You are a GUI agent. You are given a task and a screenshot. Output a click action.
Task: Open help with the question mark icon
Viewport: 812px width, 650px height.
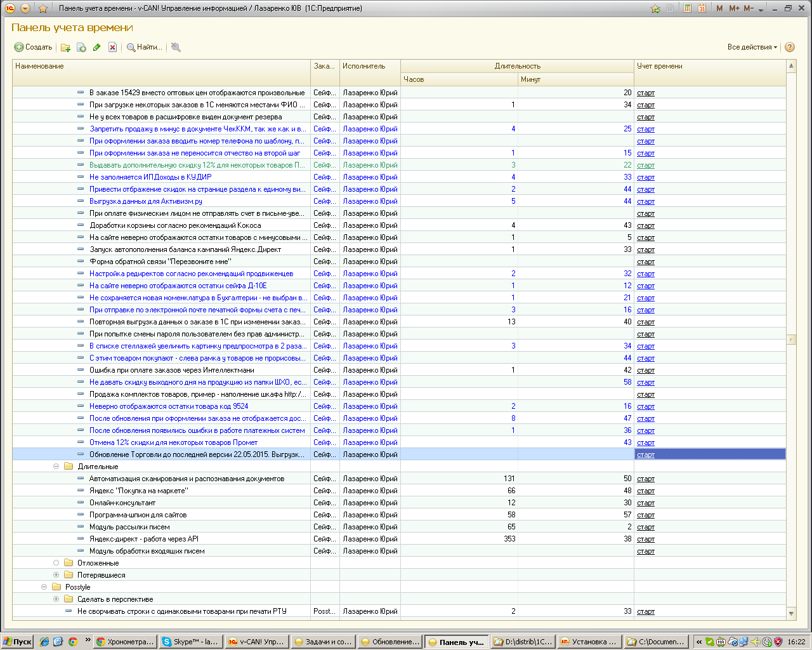790,47
